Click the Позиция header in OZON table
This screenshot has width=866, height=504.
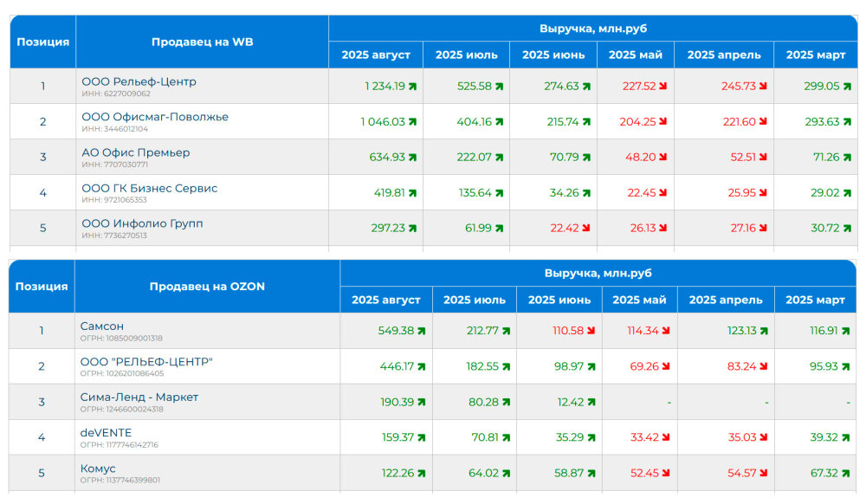click(42, 287)
